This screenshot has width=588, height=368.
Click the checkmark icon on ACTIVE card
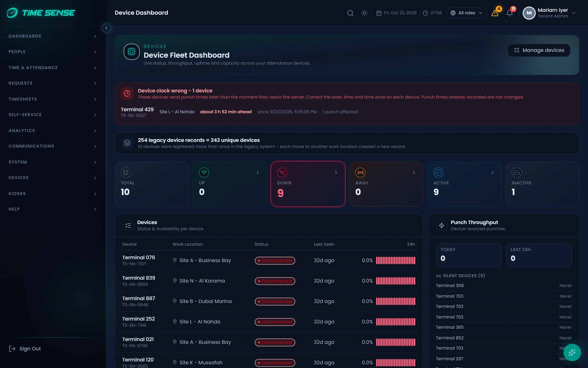pyautogui.click(x=439, y=173)
